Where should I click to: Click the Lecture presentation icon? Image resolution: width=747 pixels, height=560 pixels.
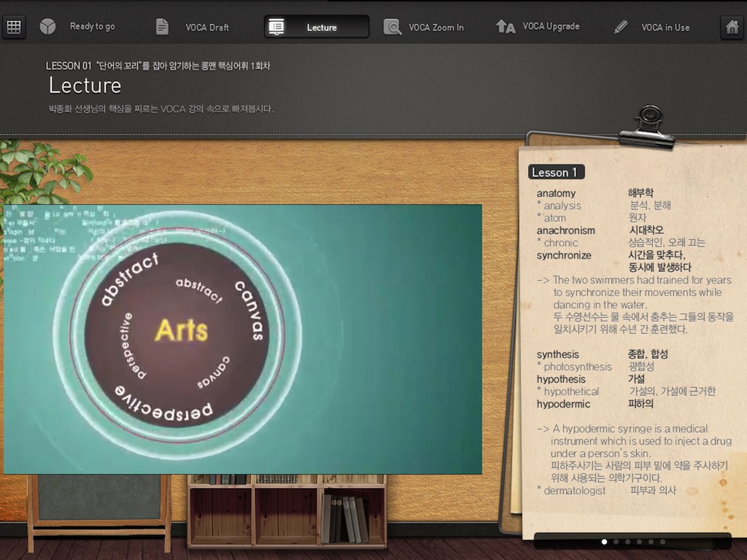(276, 27)
